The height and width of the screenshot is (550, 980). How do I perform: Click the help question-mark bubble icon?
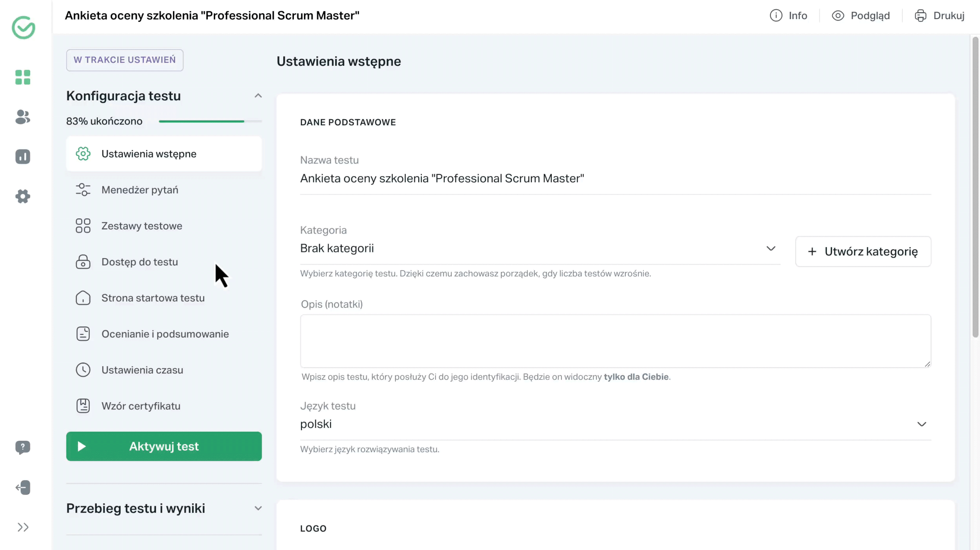[23, 447]
